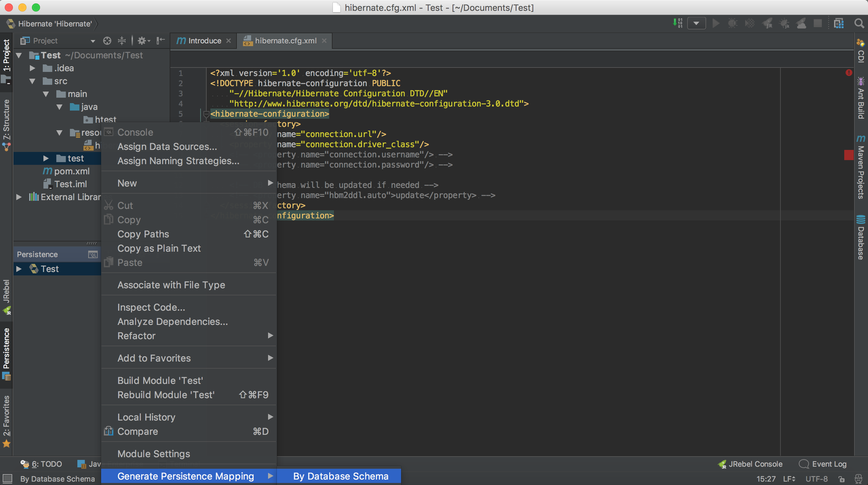This screenshot has height=485, width=868.
Task: Click the Run with Coverage icon
Action: tap(750, 23)
